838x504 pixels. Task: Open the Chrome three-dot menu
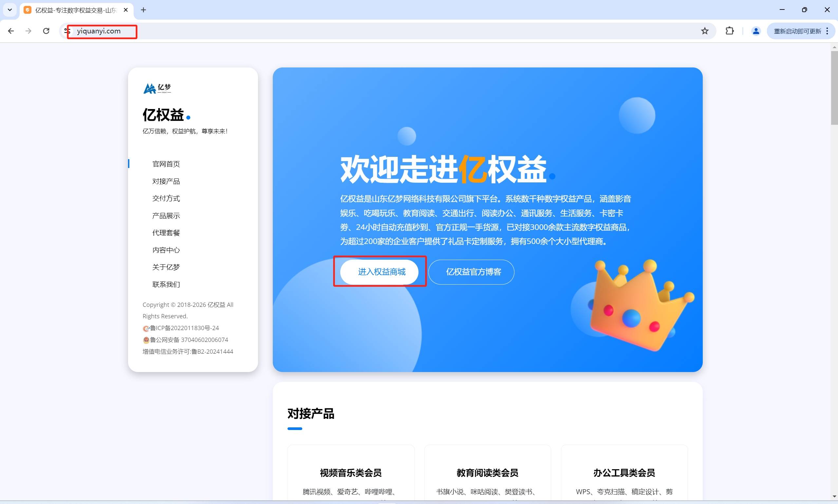(827, 31)
